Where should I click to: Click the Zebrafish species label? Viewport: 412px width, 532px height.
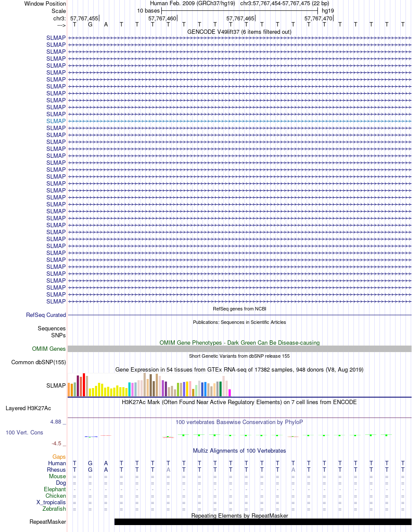54,509
